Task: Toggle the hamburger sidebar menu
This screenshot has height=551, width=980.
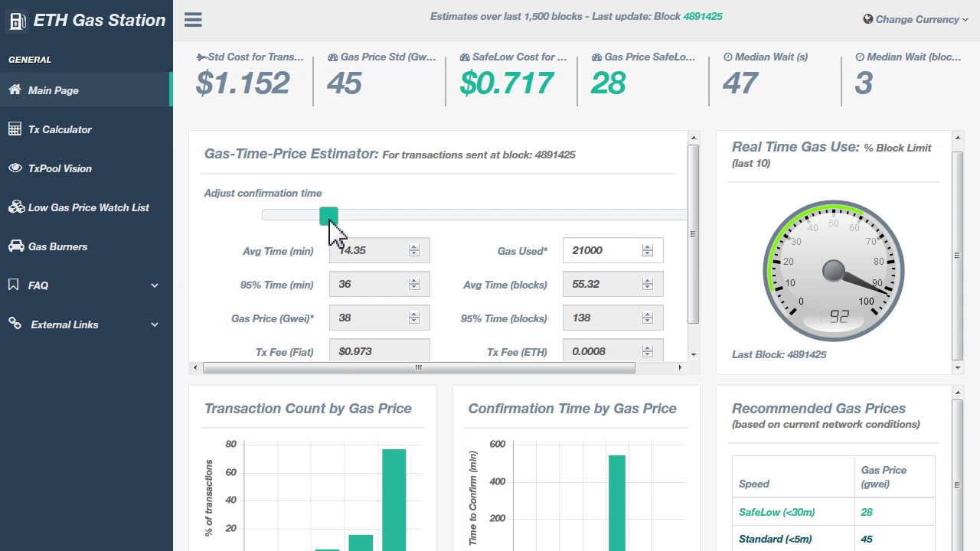Action: 193,20
